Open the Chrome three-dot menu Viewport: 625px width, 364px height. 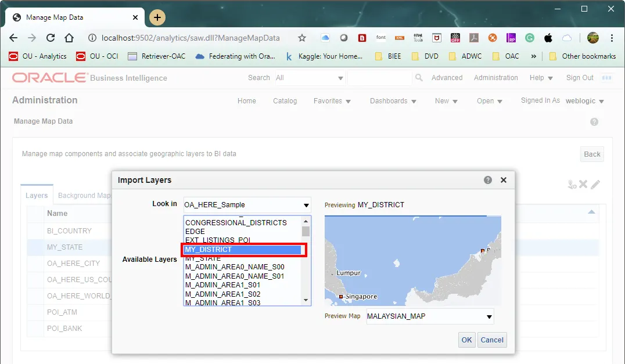point(612,38)
